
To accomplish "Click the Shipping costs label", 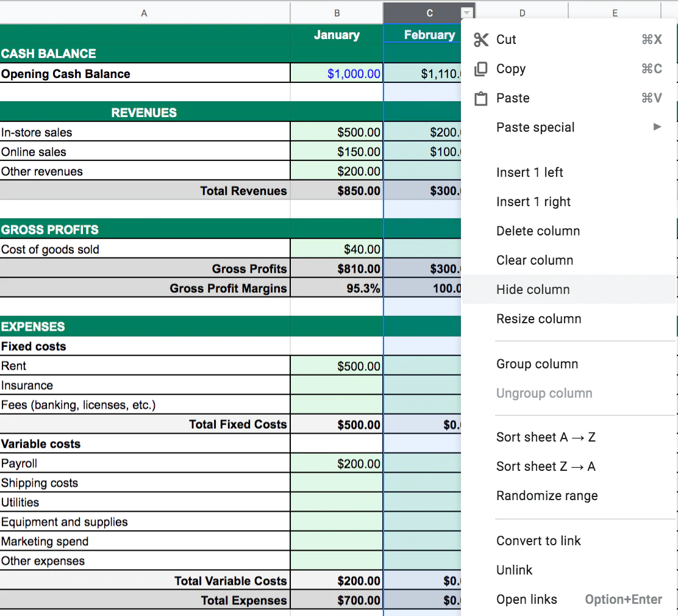I will tap(40, 483).
